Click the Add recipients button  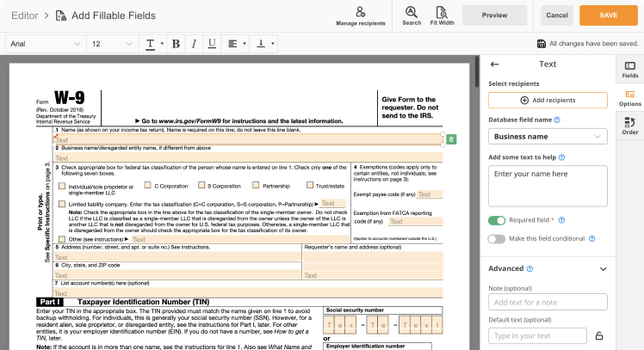(x=548, y=101)
